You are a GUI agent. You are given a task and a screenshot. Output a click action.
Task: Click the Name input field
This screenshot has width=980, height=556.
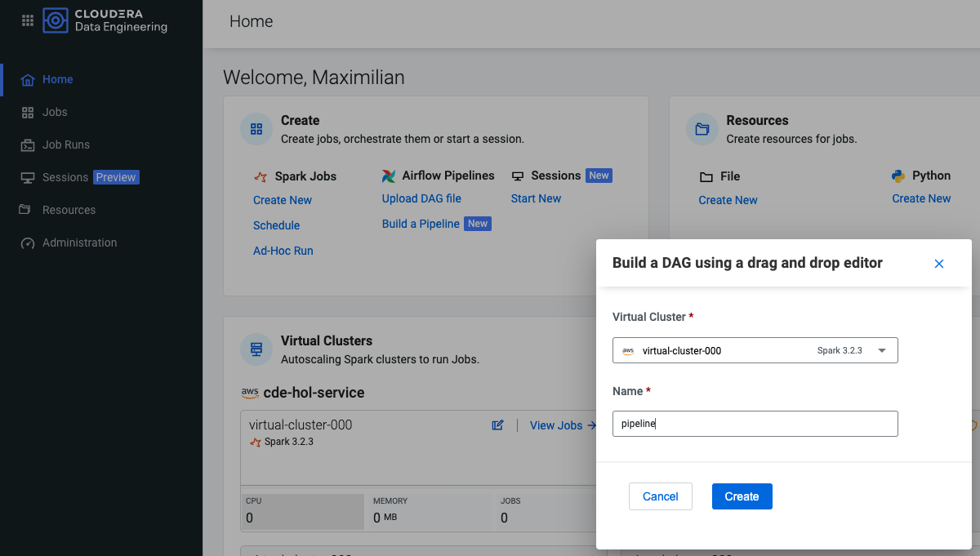click(755, 424)
